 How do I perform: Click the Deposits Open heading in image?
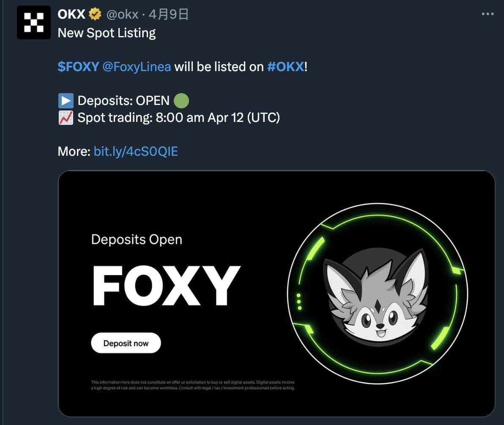click(x=137, y=240)
